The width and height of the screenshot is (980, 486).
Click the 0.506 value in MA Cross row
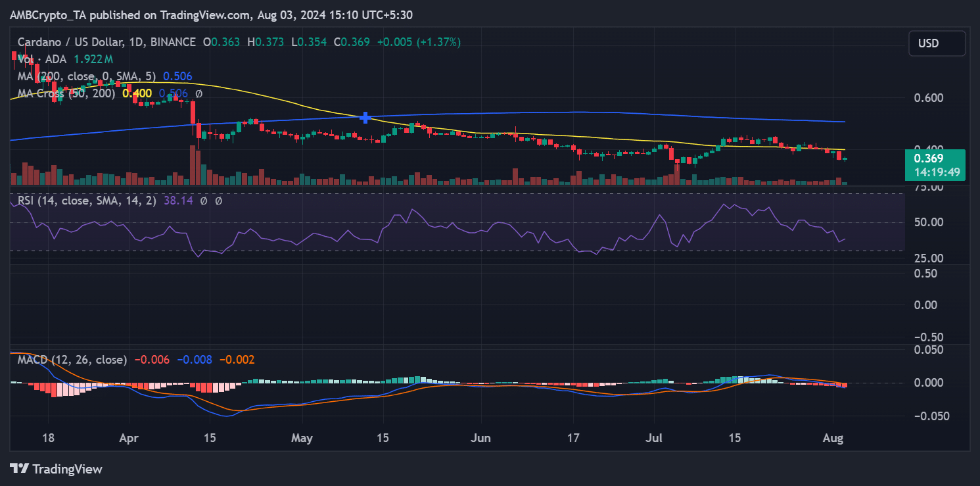pyautogui.click(x=174, y=93)
